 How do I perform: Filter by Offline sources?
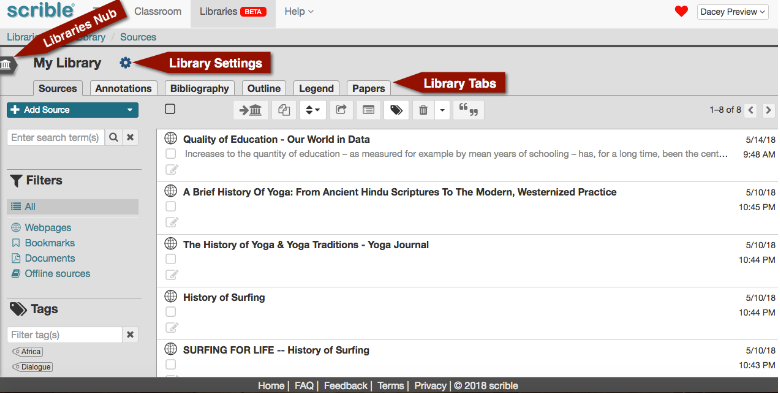[x=57, y=274]
